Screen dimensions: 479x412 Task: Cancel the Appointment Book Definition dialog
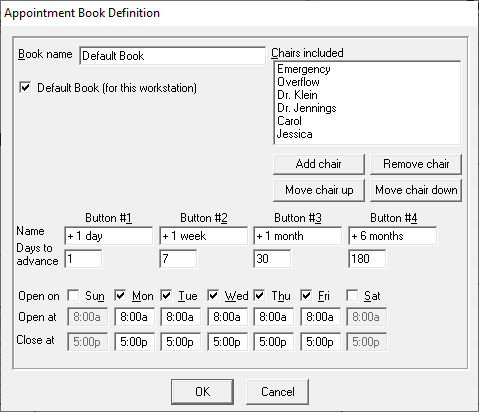tap(277, 392)
